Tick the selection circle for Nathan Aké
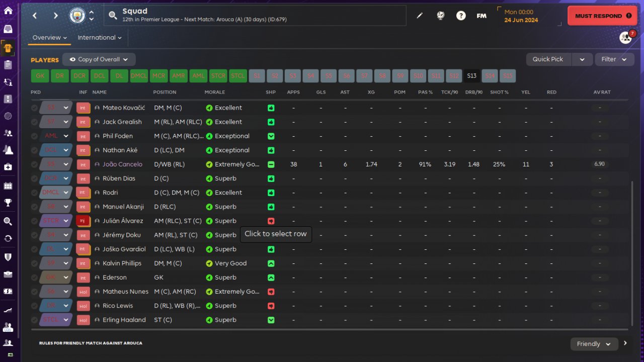Image resolution: width=644 pixels, height=362 pixels. [x=34, y=150]
